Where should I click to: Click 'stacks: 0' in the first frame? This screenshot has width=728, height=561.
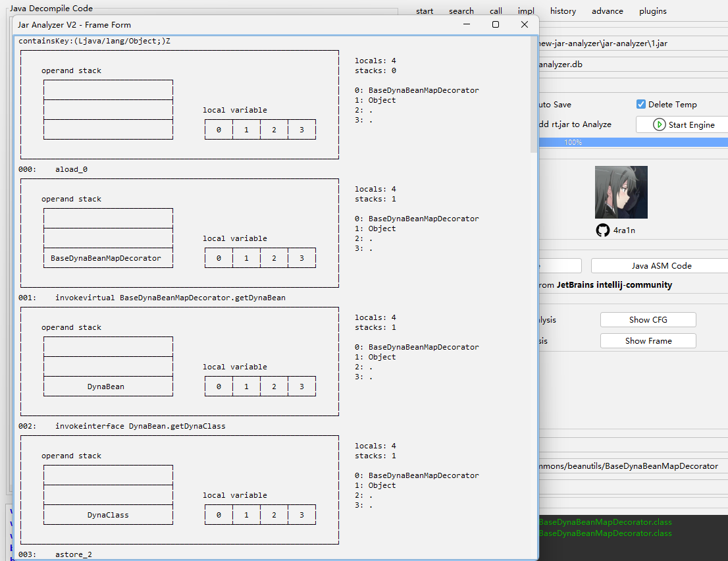click(x=375, y=70)
